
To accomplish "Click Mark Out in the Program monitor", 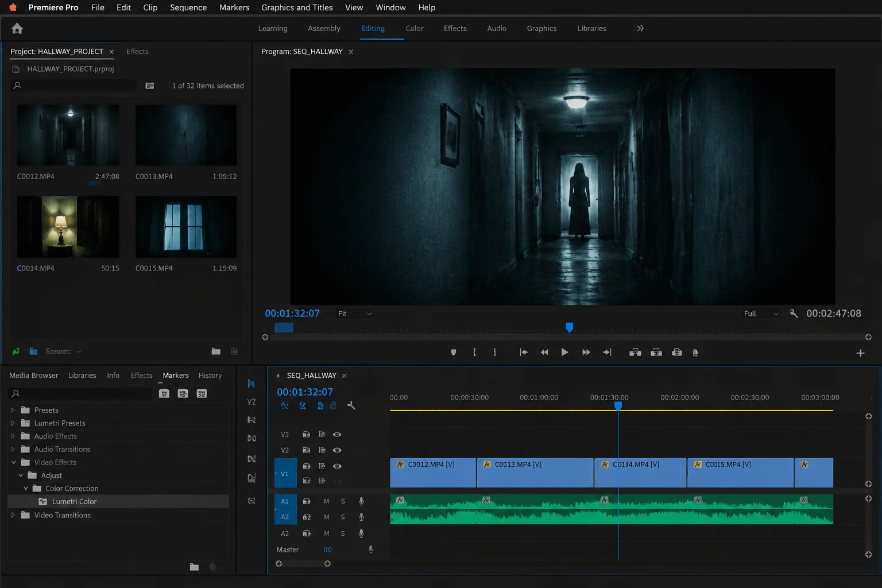I will point(494,352).
